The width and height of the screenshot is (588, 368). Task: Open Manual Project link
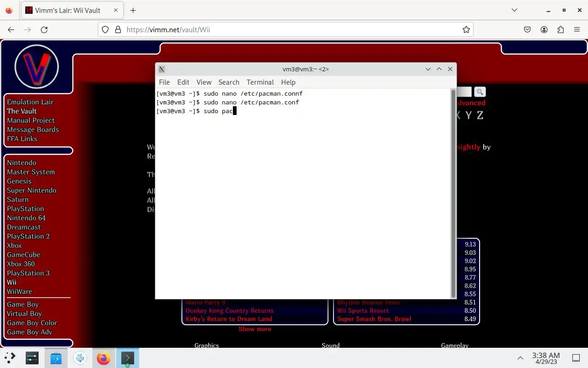(x=31, y=121)
